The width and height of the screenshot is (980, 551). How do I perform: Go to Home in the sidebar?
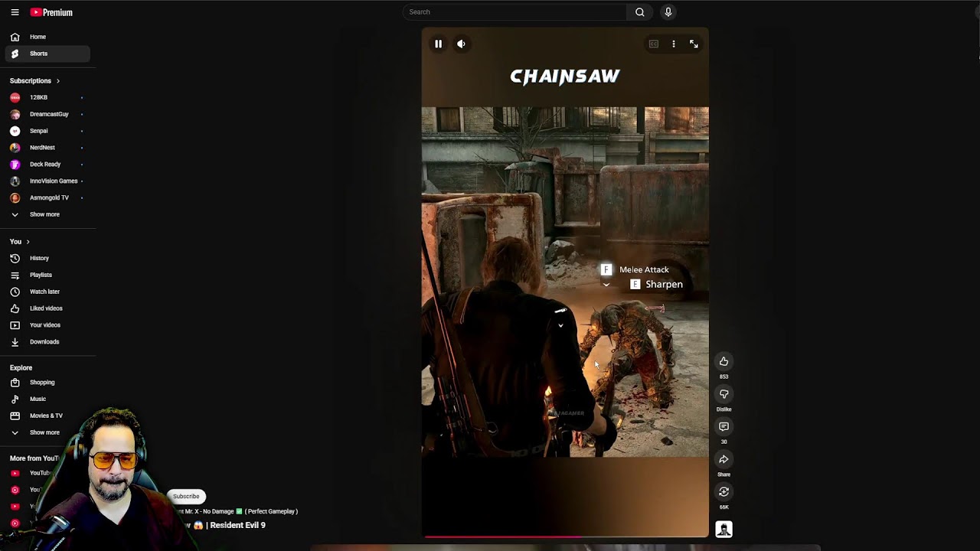click(x=47, y=37)
